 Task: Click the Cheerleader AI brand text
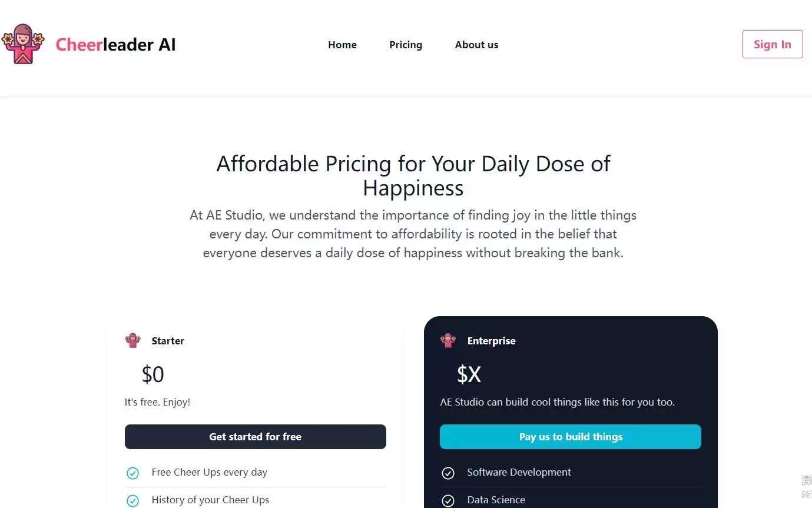click(115, 45)
